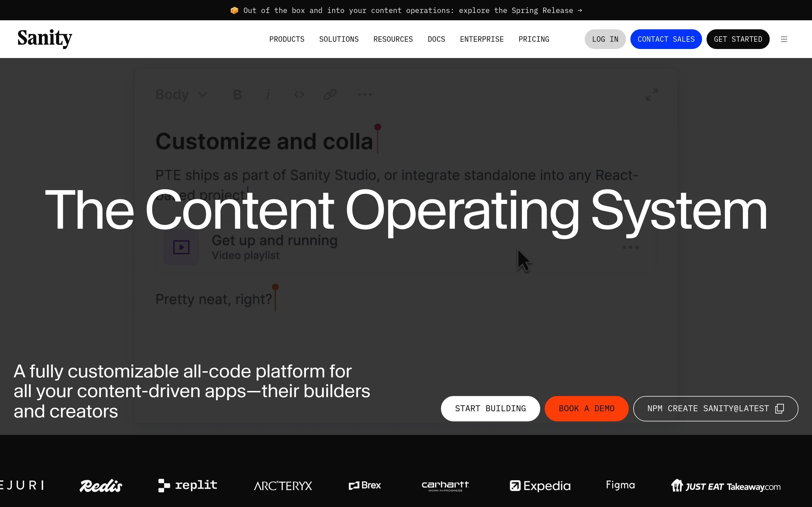Open the Solutions menu
This screenshot has width=812, height=507.
tap(339, 39)
